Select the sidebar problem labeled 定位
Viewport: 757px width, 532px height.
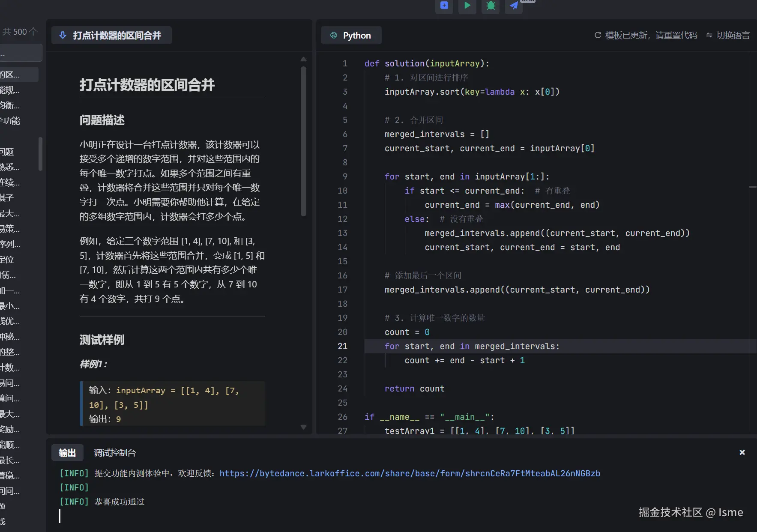[7, 260]
